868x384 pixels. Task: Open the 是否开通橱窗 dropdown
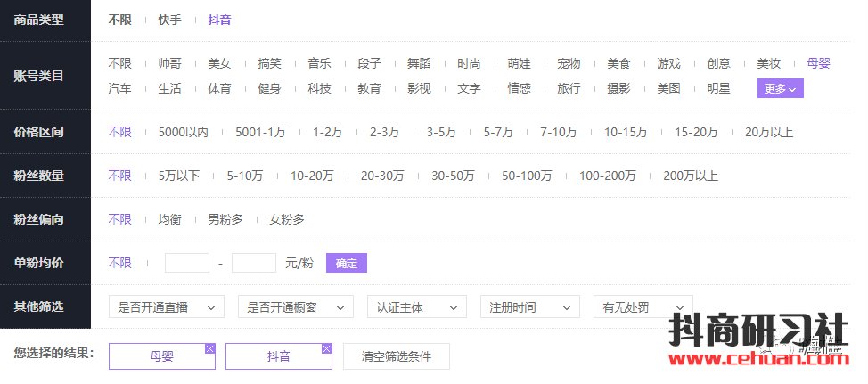(295, 307)
